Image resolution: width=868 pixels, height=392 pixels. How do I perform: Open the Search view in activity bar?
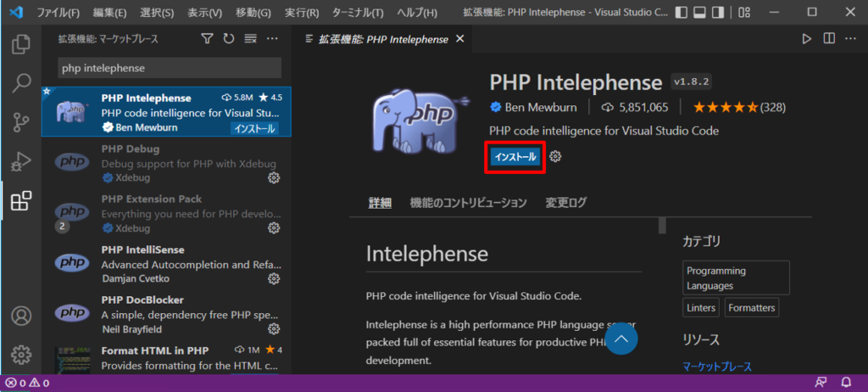pos(20,83)
